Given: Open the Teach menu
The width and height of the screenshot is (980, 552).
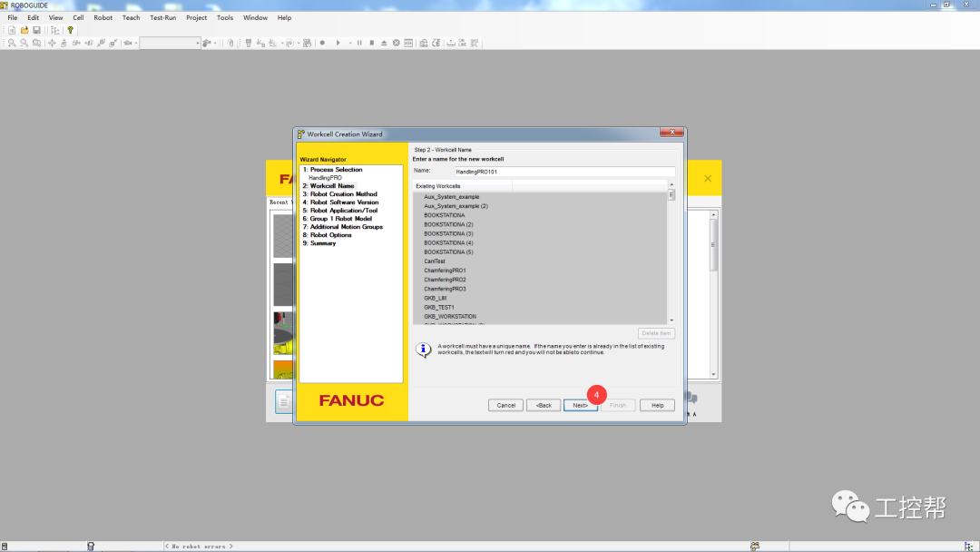Looking at the screenshot, I should point(132,17).
